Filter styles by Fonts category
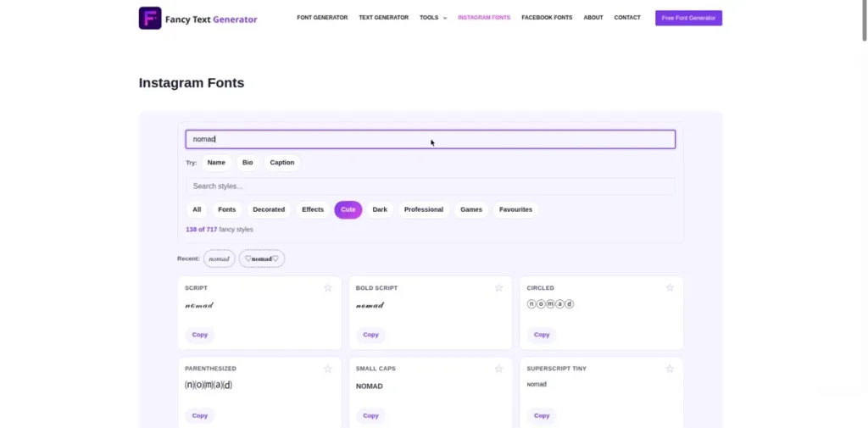 227,210
